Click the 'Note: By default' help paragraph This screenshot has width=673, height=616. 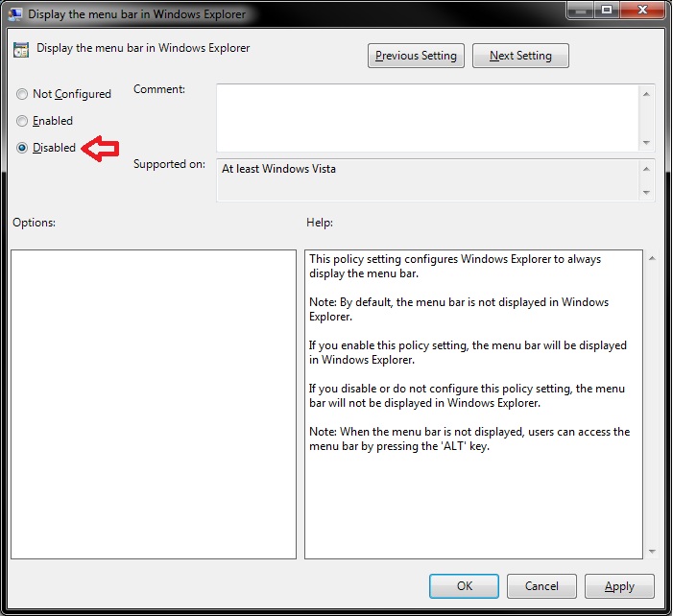tap(459, 309)
